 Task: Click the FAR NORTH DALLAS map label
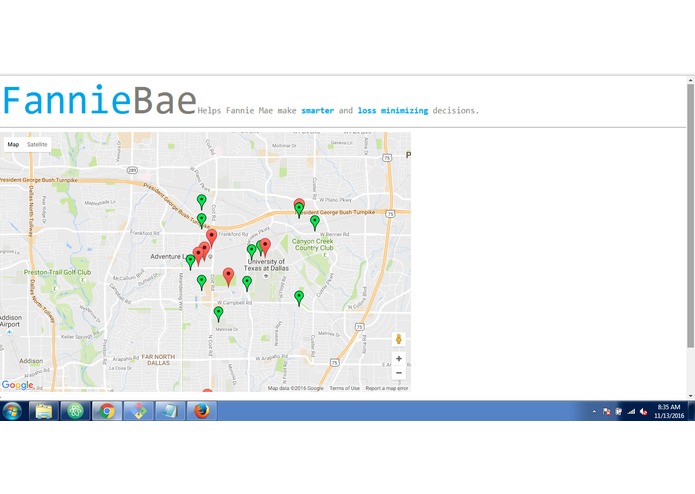[158, 360]
